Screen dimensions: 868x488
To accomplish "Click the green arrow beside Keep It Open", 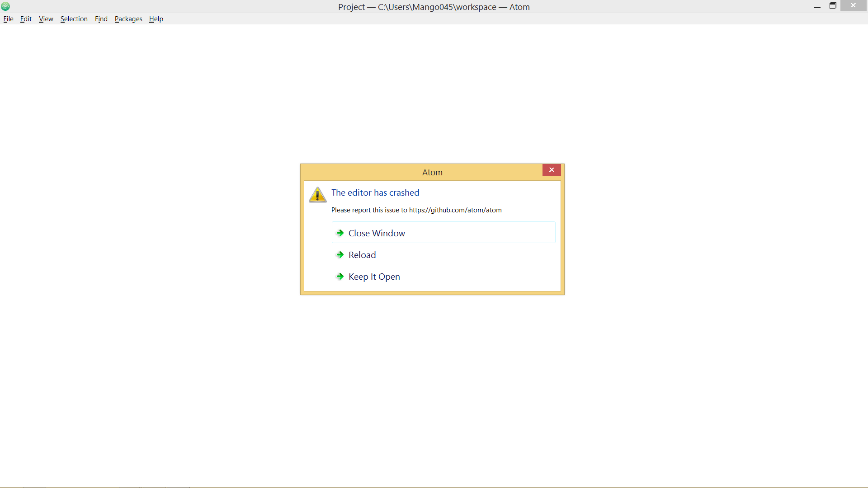I will pos(340,276).
